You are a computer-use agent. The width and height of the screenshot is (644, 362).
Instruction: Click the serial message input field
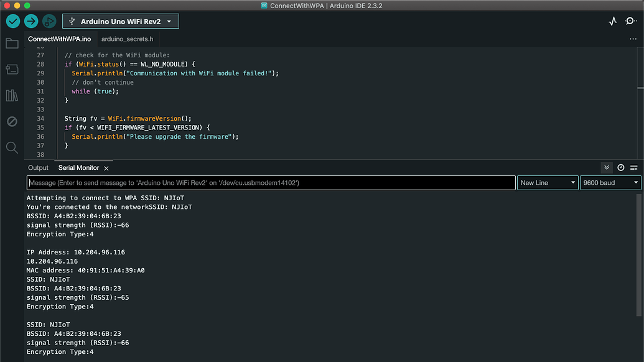tap(271, 183)
